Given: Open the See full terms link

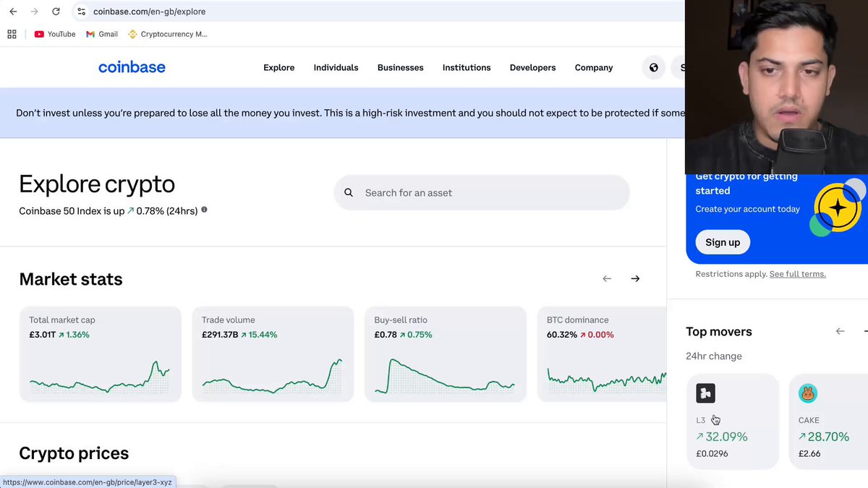Looking at the screenshot, I should pyautogui.click(x=797, y=274).
